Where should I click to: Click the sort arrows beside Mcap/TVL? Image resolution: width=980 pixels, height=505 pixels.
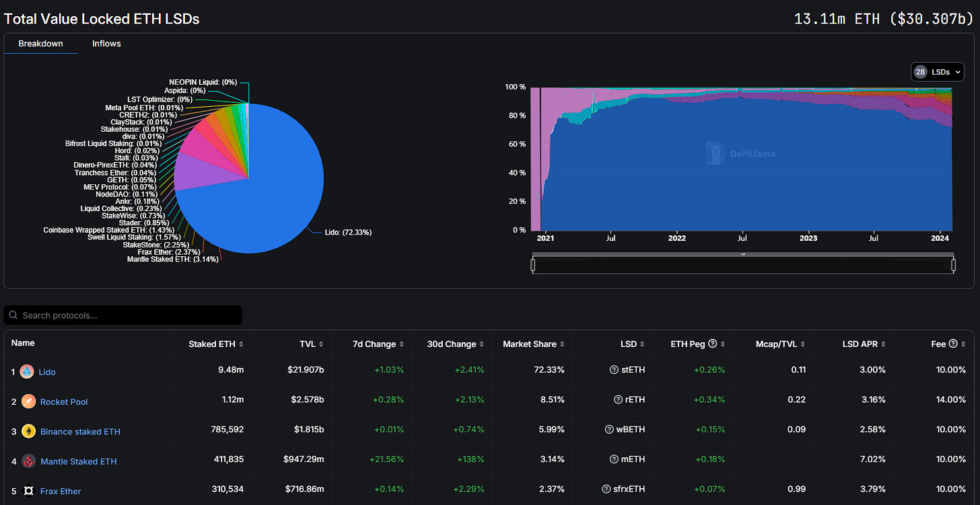803,344
